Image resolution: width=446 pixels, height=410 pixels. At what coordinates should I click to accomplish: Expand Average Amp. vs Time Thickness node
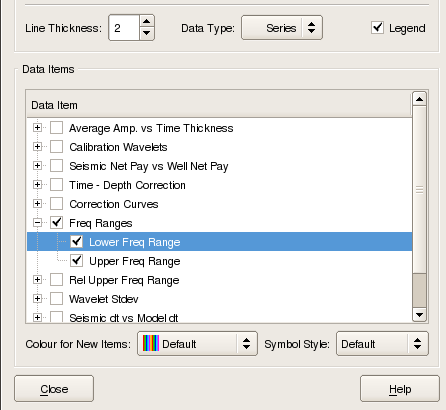(x=37, y=128)
